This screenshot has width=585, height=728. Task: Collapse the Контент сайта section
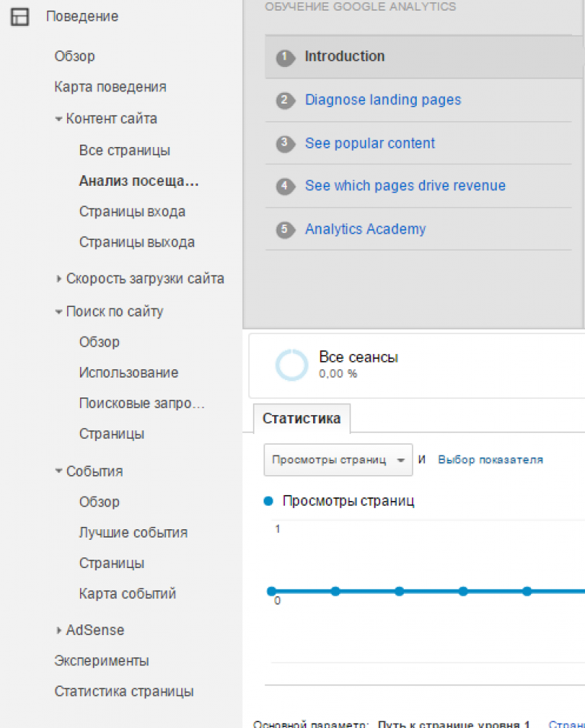coord(59,119)
